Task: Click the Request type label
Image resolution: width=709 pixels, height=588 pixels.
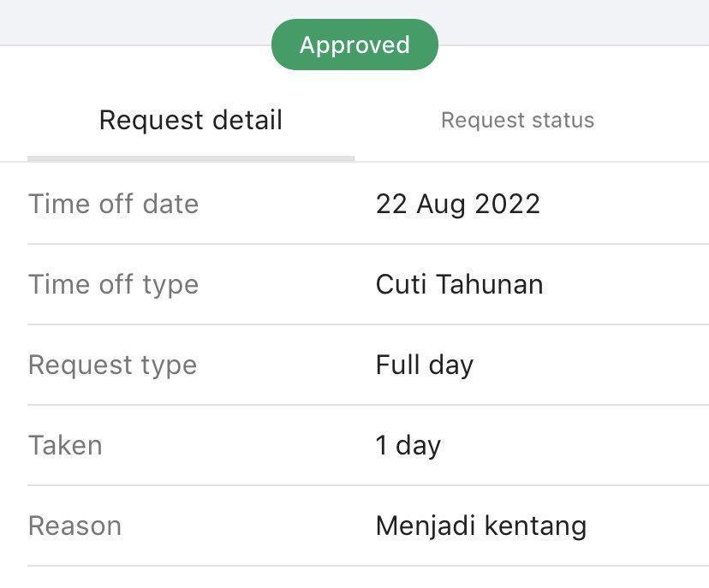Action: click(112, 365)
